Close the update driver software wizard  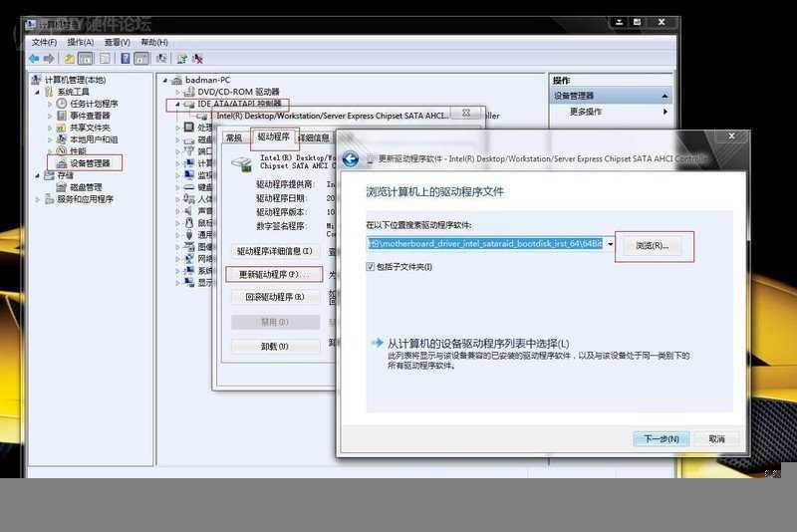731,136
